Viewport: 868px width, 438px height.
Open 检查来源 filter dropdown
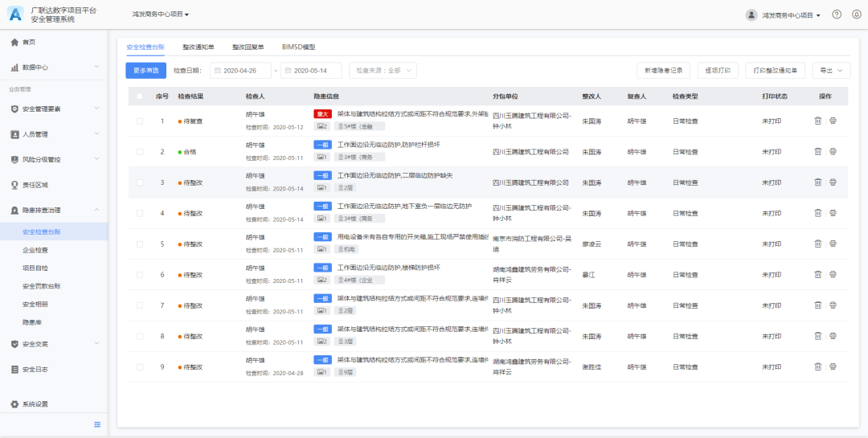tap(383, 71)
